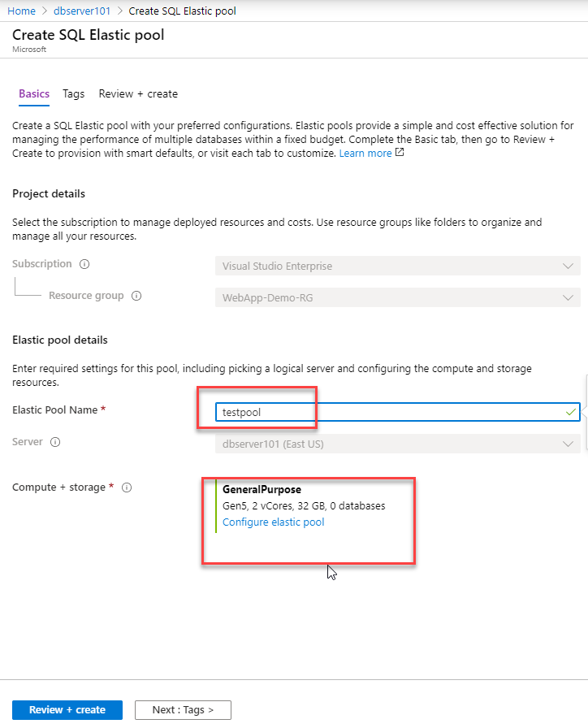Switch to the Review + create tab

tap(138, 93)
